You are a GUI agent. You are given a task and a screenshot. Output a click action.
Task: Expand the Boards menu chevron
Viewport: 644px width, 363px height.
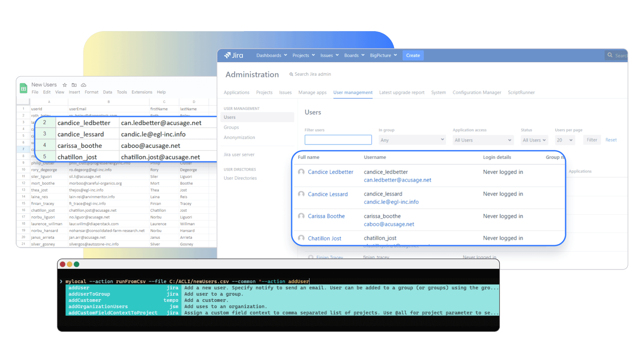pos(363,55)
